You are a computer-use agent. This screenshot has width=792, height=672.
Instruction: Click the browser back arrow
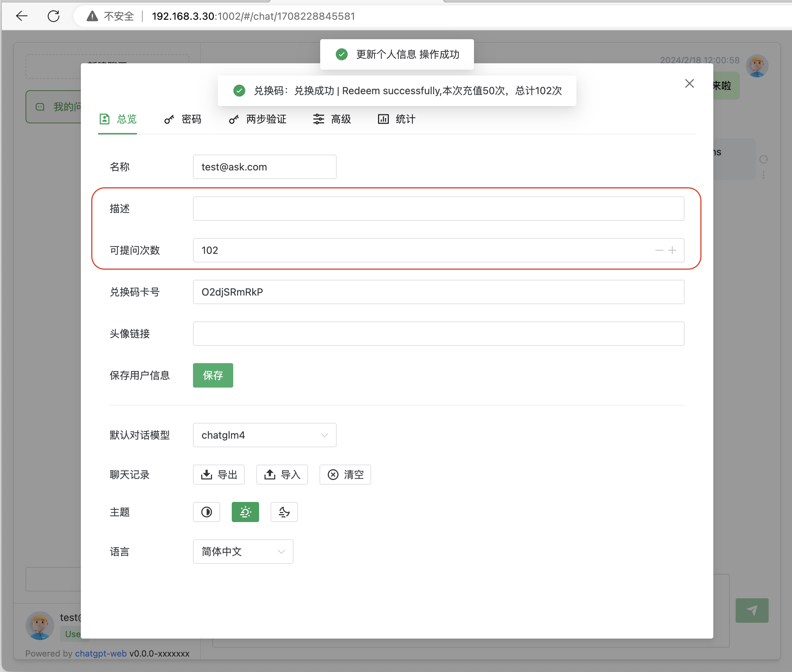[x=22, y=16]
